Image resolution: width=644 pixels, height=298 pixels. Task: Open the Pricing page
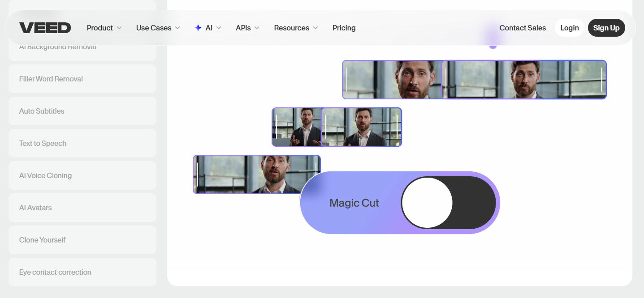(344, 28)
